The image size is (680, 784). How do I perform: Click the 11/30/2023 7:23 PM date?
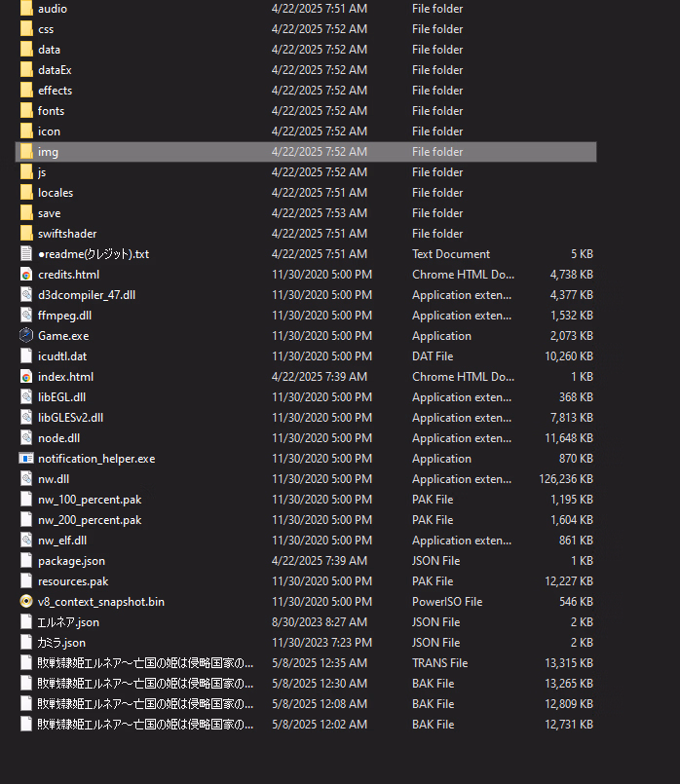click(322, 643)
